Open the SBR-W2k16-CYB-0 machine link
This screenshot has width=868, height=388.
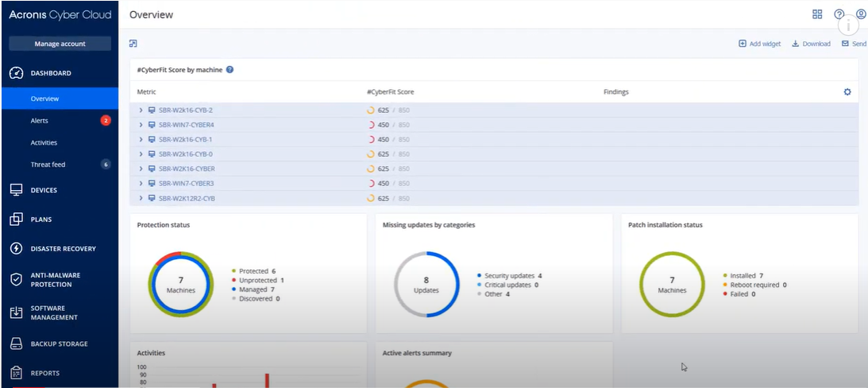pos(186,154)
